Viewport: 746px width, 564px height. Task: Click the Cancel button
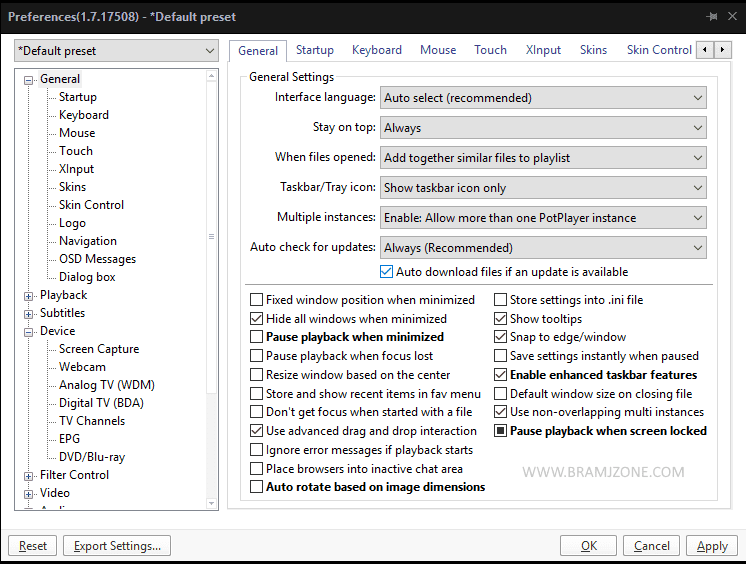coord(651,545)
